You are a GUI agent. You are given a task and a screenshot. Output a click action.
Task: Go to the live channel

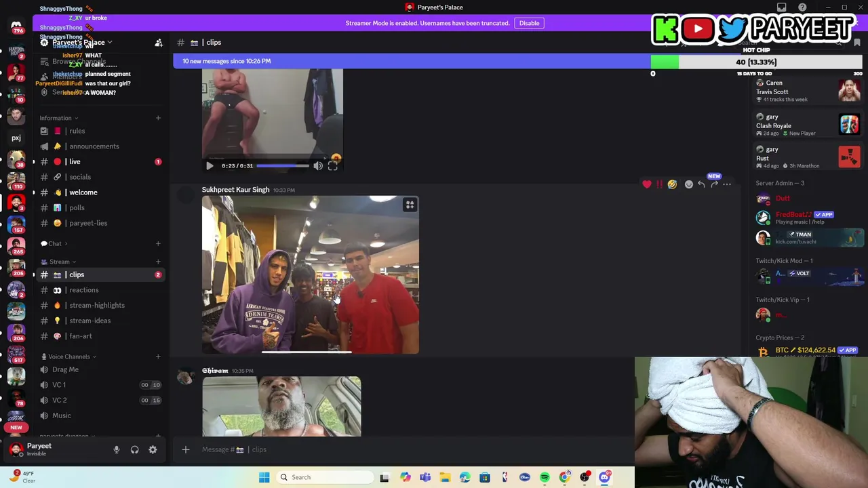pyautogui.click(x=99, y=161)
